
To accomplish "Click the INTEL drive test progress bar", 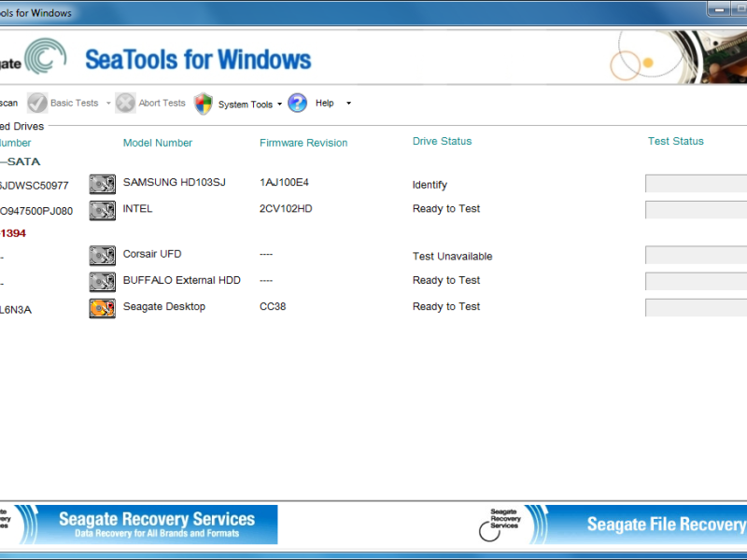I will 696,209.
